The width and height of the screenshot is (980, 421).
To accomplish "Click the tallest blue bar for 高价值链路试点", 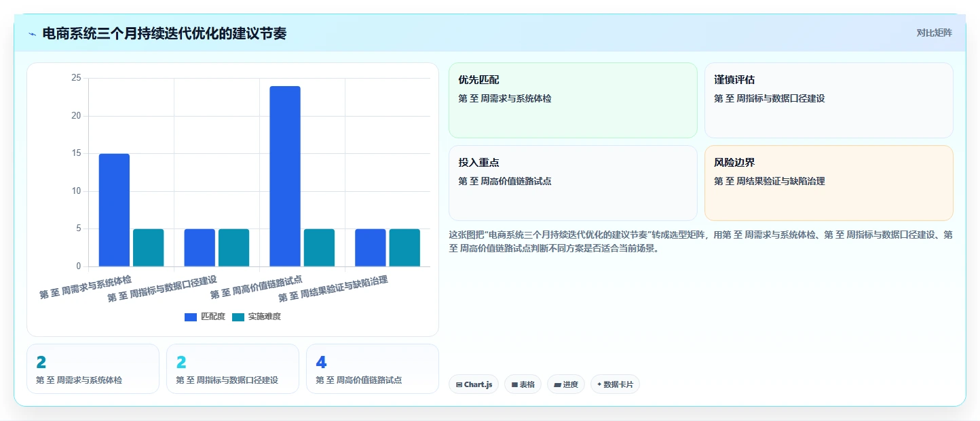I will (285, 176).
